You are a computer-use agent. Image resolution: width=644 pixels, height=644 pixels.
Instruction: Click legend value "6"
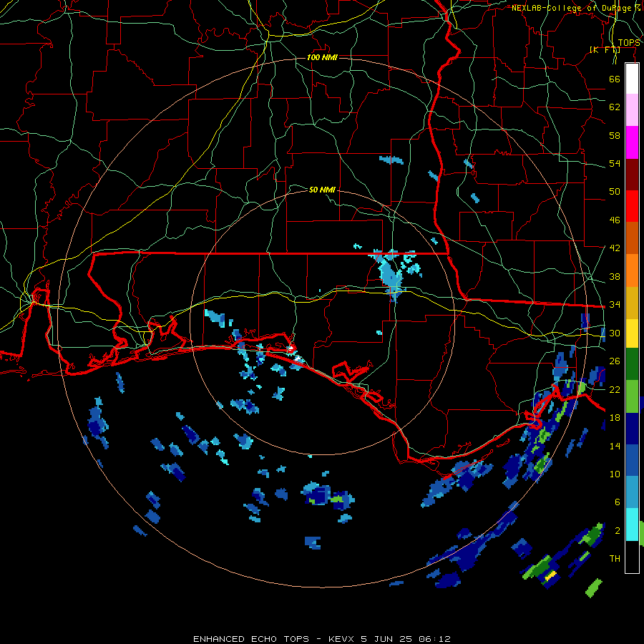(618, 502)
